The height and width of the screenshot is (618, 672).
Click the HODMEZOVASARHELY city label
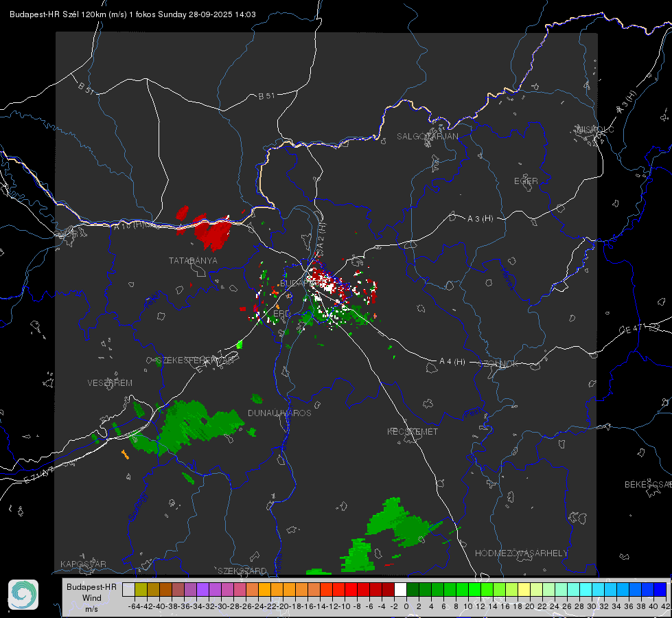click(x=521, y=553)
